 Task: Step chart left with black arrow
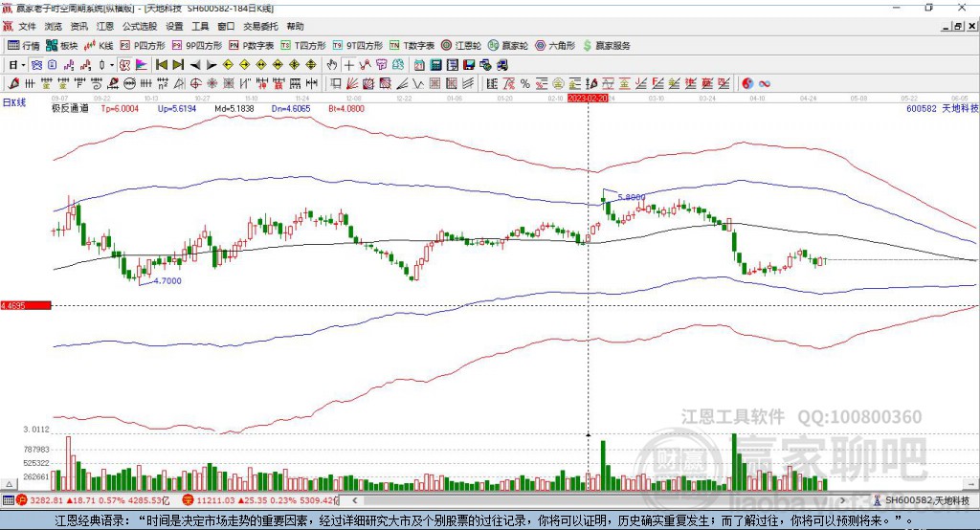[195, 65]
